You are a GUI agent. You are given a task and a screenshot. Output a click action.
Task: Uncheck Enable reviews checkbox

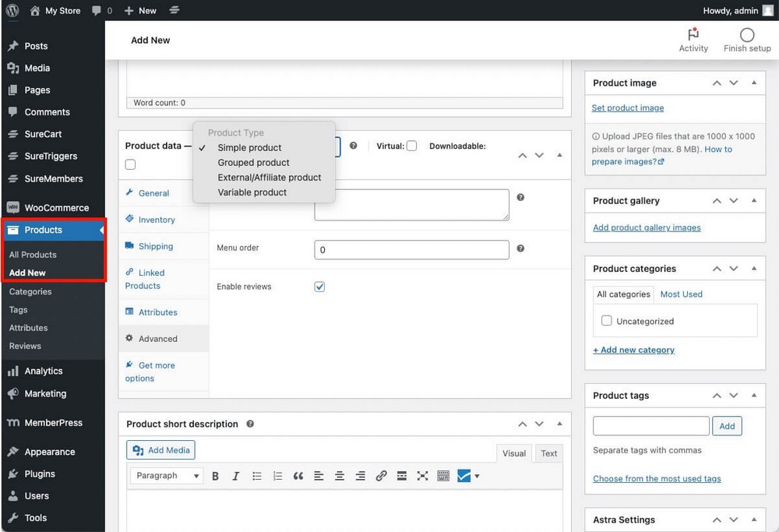[319, 287]
